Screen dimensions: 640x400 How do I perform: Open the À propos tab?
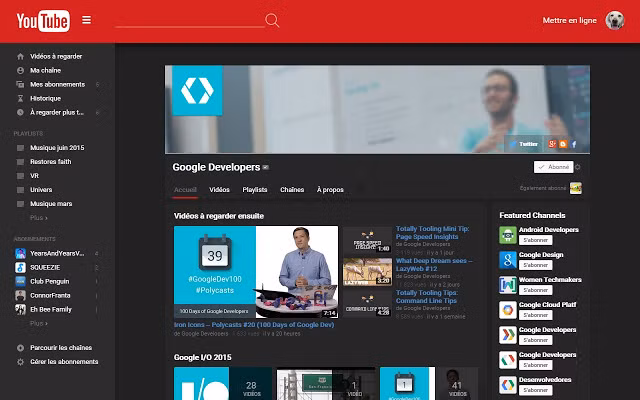pyautogui.click(x=330, y=189)
